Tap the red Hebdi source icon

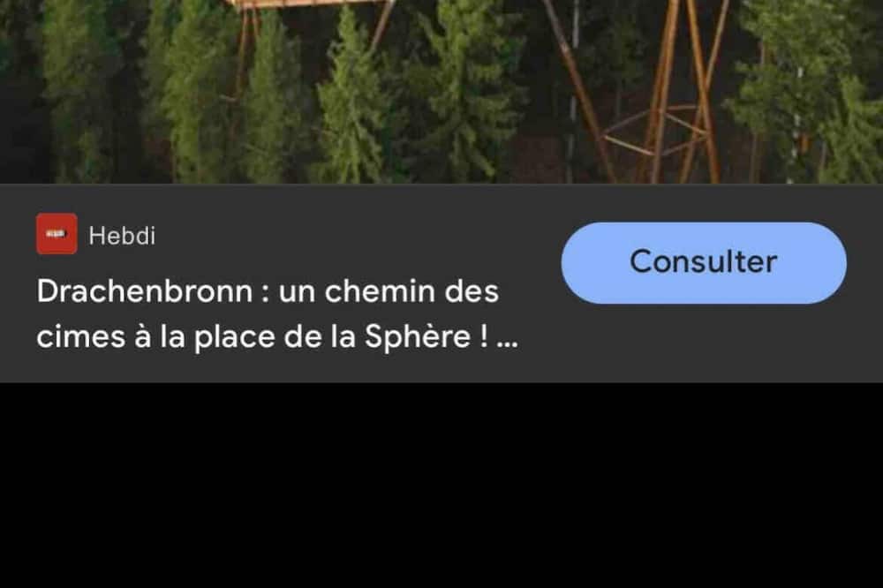click(57, 234)
